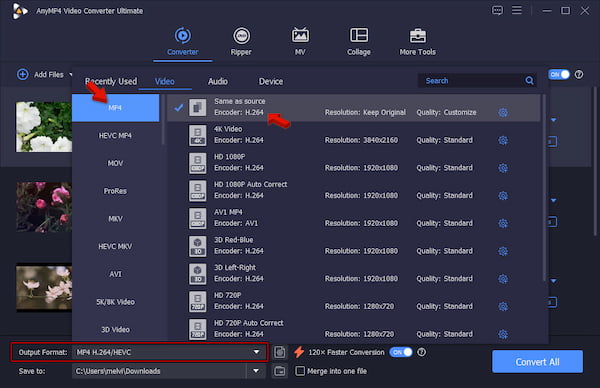600x388 pixels.
Task: Click the profile icon beside Output Format
Action: click(280, 352)
